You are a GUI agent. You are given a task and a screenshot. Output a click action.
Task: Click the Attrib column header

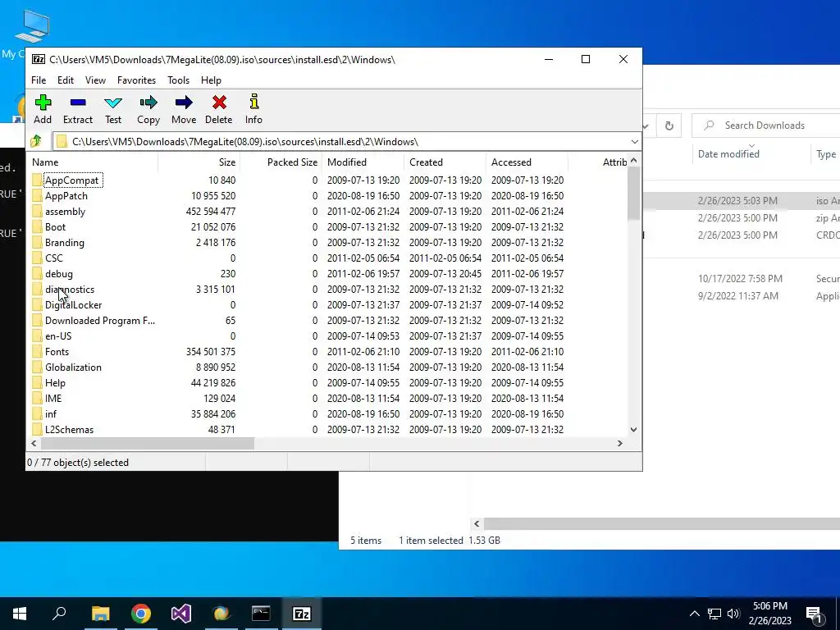[598, 162]
